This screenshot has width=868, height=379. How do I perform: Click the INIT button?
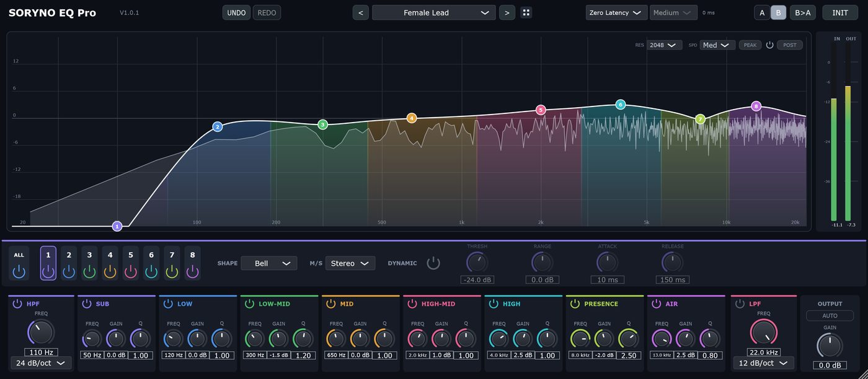click(x=840, y=12)
